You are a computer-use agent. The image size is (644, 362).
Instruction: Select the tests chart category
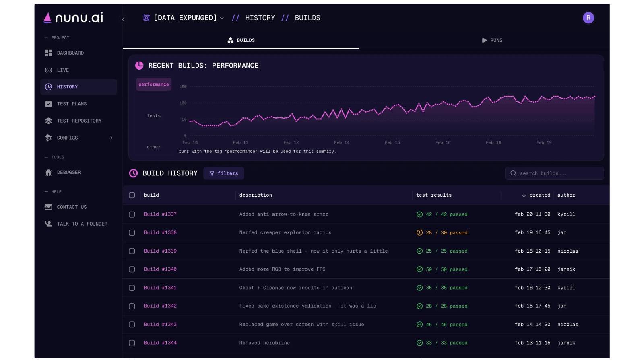pyautogui.click(x=154, y=116)
